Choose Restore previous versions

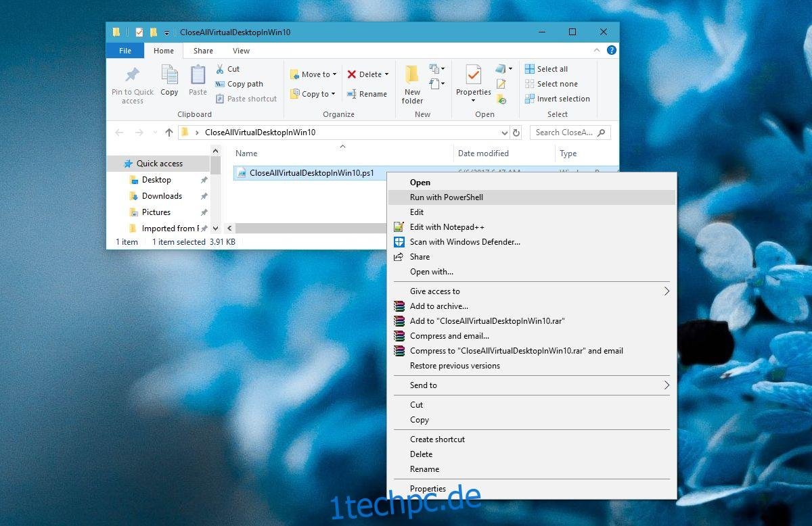coord(532,366)
